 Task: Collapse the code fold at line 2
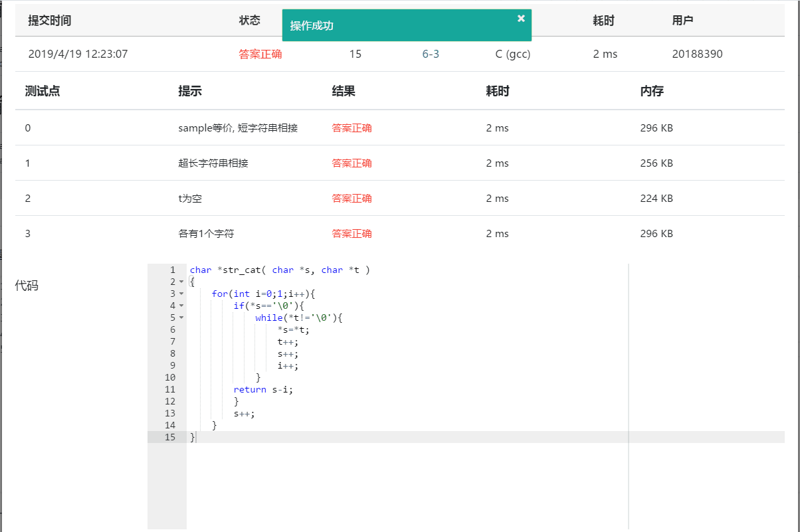181,282
